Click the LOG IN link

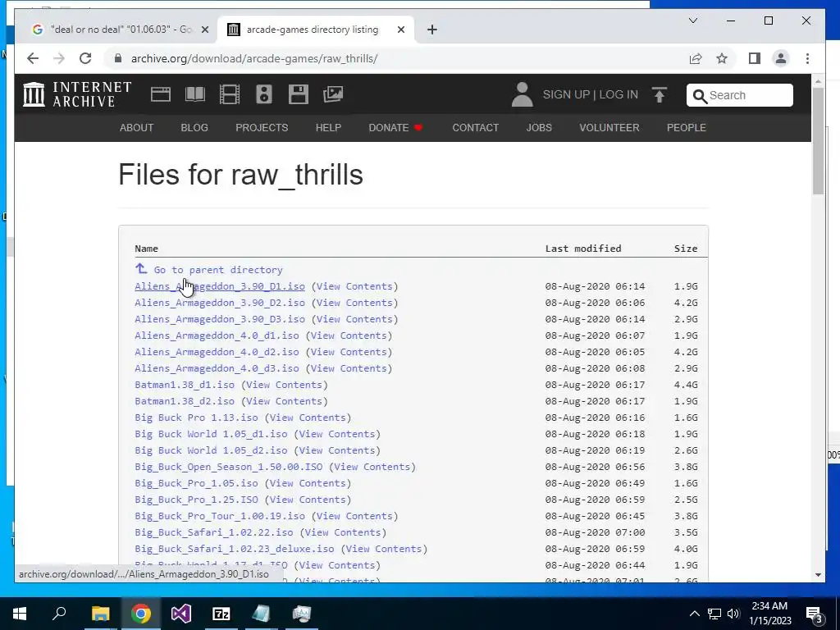tap(619, 95)
